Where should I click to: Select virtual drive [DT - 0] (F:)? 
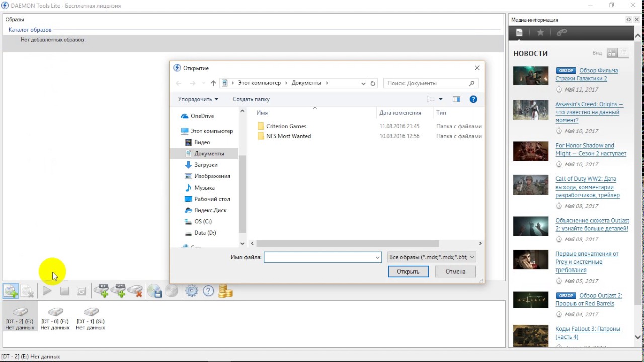click(55, 319)
